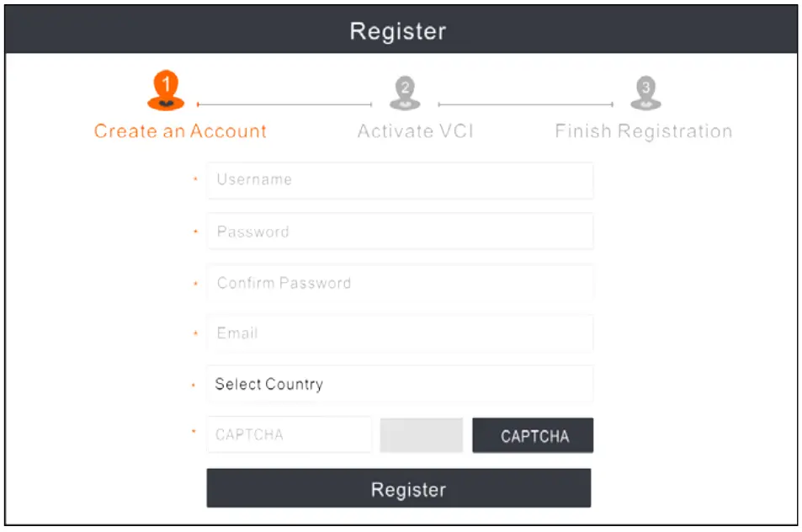Click the Create an Account label

click(x=182, y=130)
